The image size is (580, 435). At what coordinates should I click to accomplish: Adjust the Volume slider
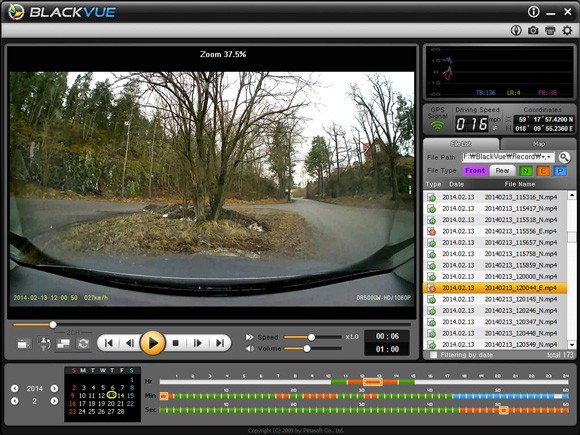click(x=307, y=348)
